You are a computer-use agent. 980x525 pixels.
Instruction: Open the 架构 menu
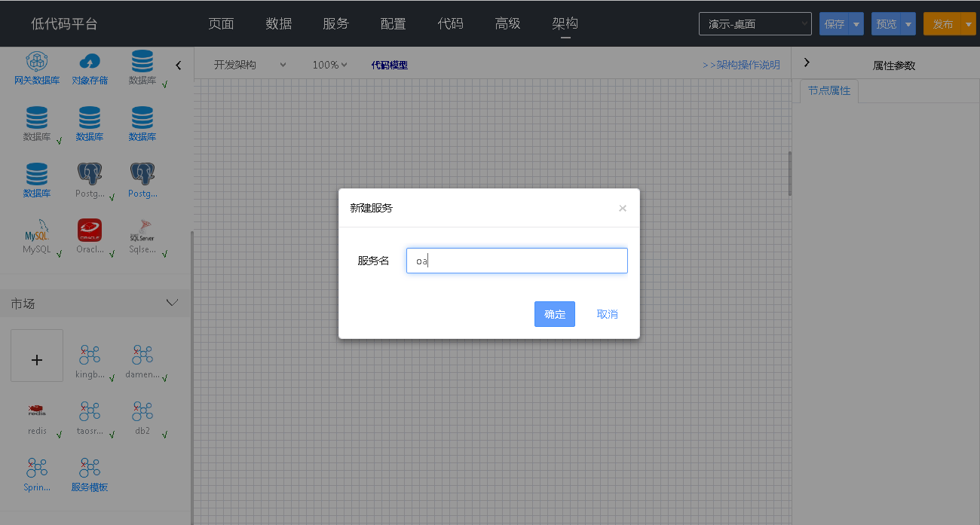[x=565, y=23]
